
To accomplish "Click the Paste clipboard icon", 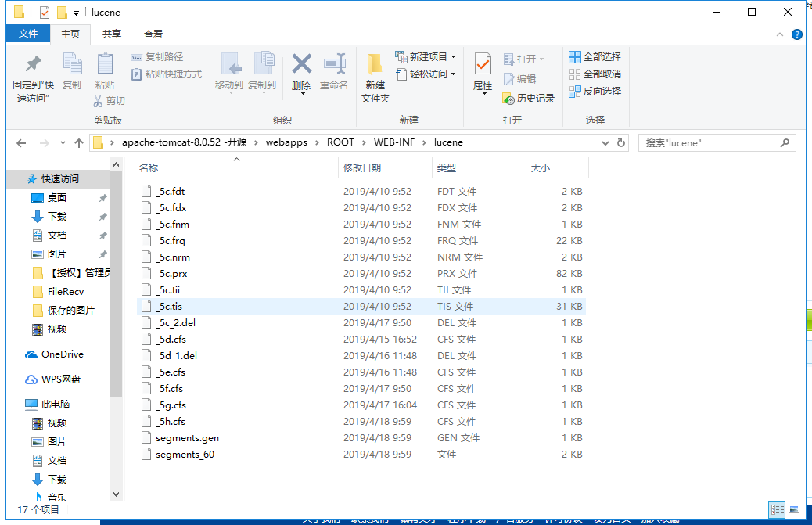I will [105, 63].
